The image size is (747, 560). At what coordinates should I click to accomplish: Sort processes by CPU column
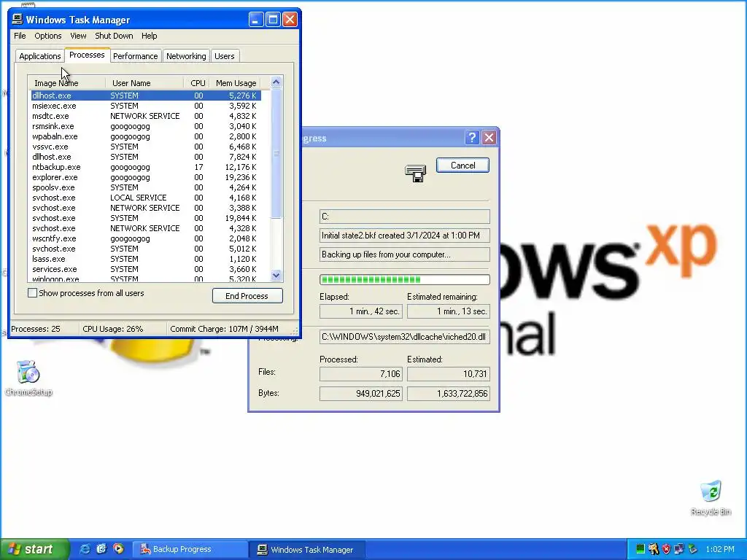click(196, 83)
